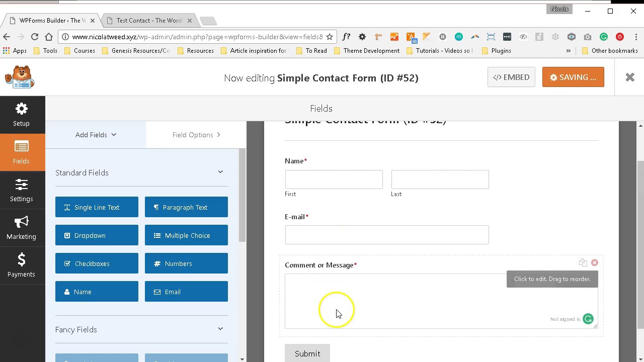
Task: Exit the form builder with X
Action: pyautogui.click(x=630, y=77)
